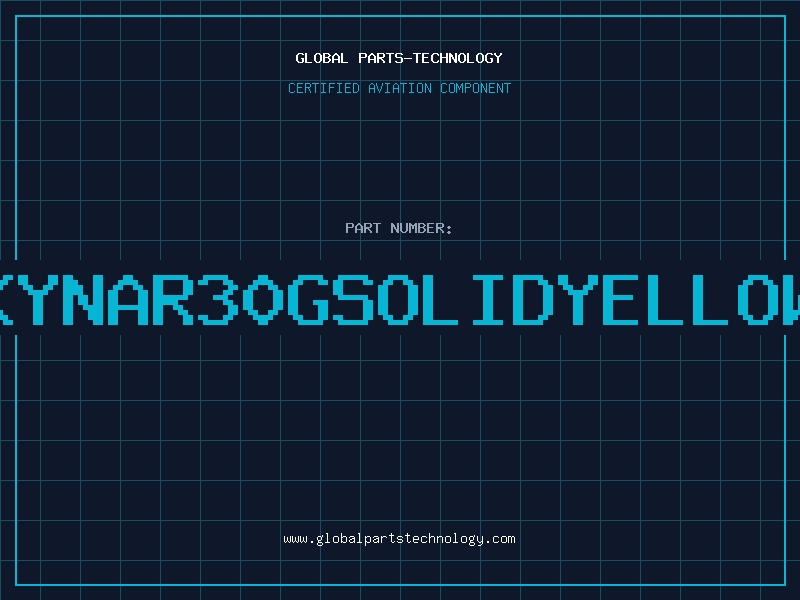Image resolution: width=800 pixels, height=600 pixels.
Task: Select the word AVIATION in the subtitle
Action: [400, 88]
